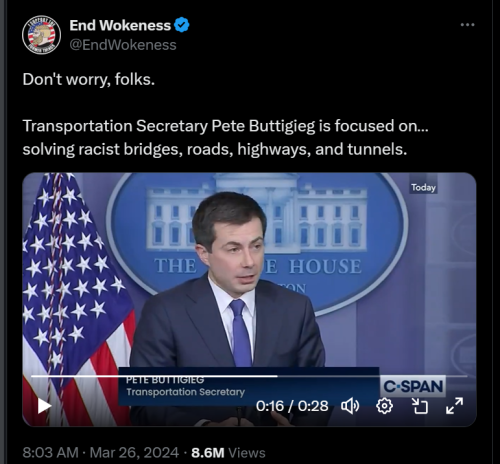Seek near the end of the progress bar
500x464 pixels.
(460, 376)
